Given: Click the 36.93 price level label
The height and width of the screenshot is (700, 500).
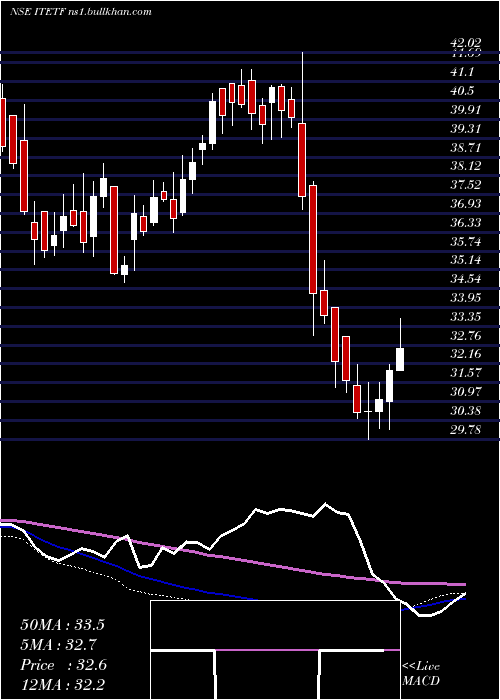Looking at the screenshot, I should point(466,204).
